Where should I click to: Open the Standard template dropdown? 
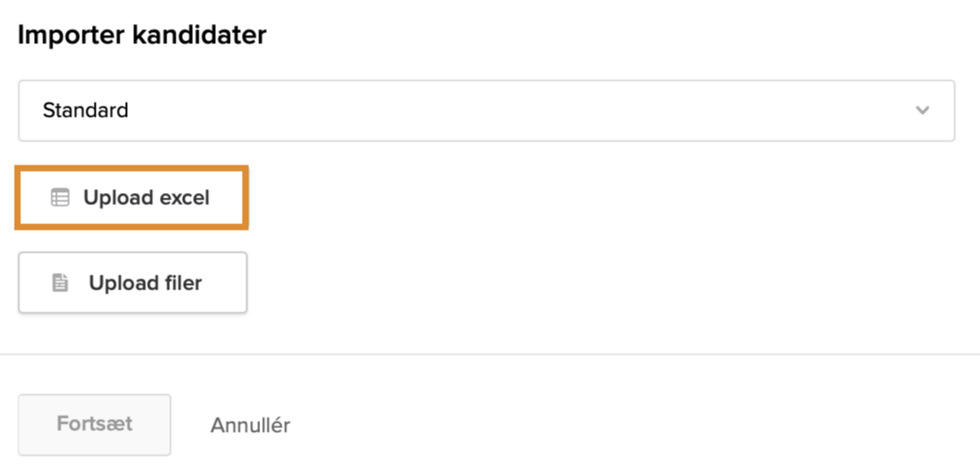[x=486, y=110]
